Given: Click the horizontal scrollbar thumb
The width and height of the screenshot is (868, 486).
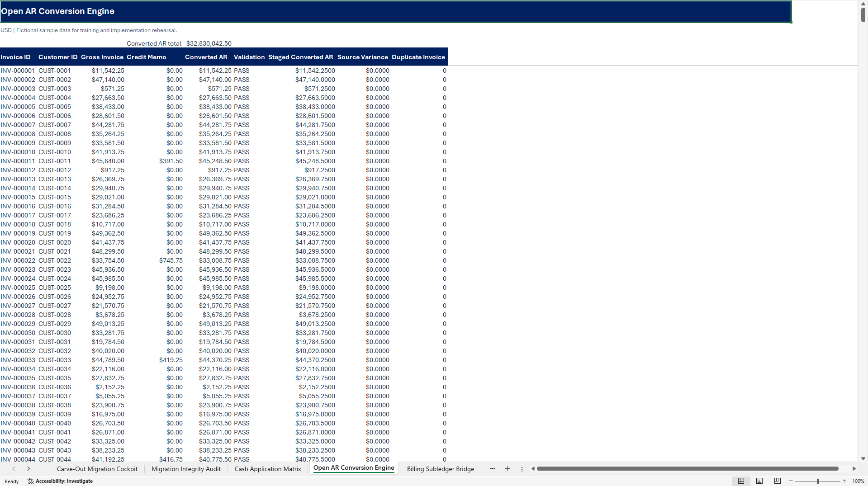Looking at the screenshot, I should [x=688, y=469].
